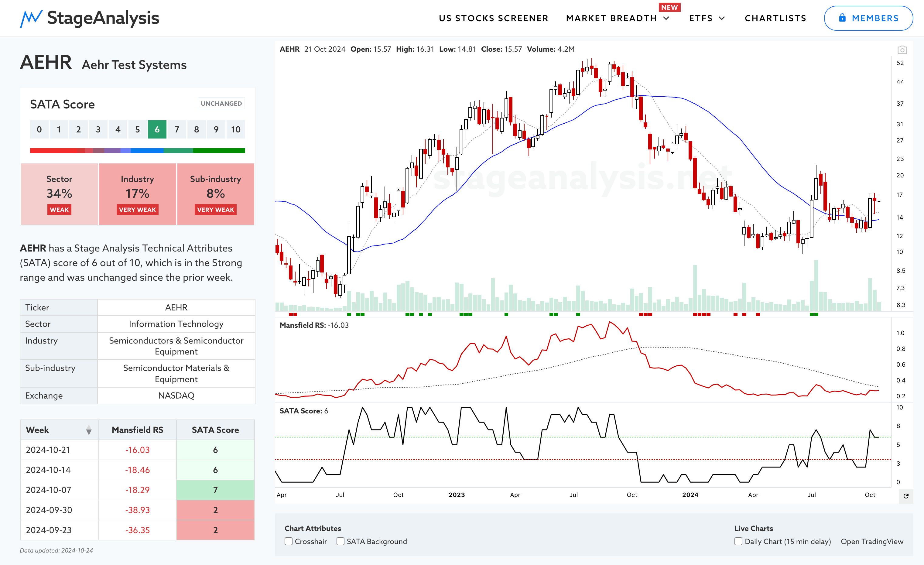Open TradingView live chart link
Screen dimensions: 924x565
pos(872,541)
